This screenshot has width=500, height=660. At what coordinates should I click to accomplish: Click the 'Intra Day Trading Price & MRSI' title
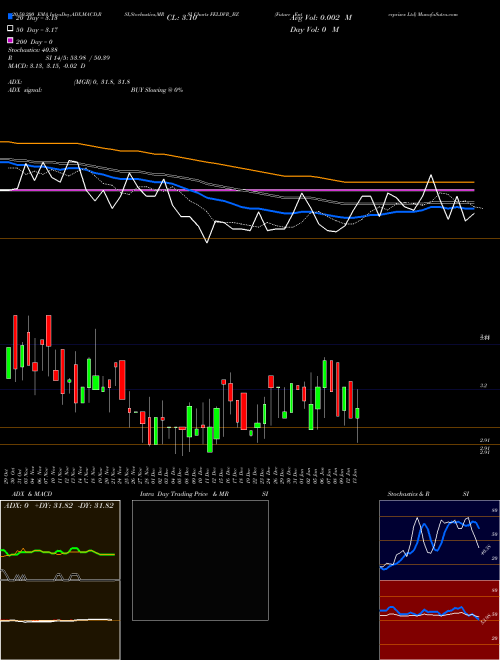204,494
